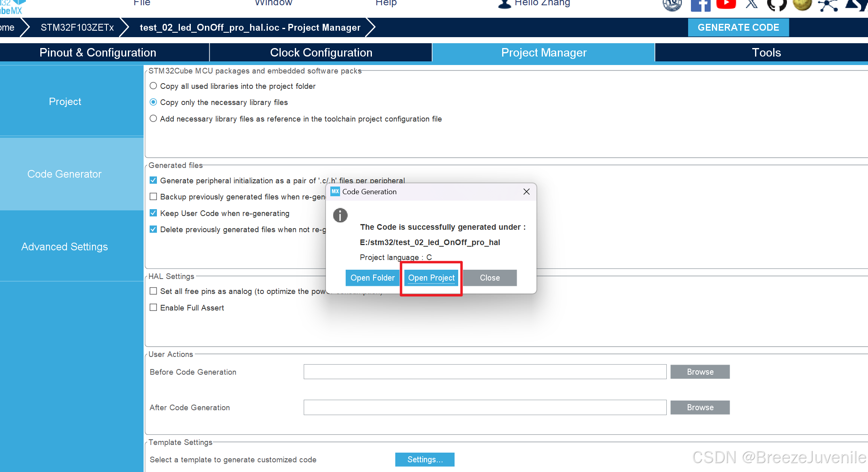Viewport: 868px width, 472px height.
Task: Select Advanced Settings in sidebar
Action: point(65,247)
